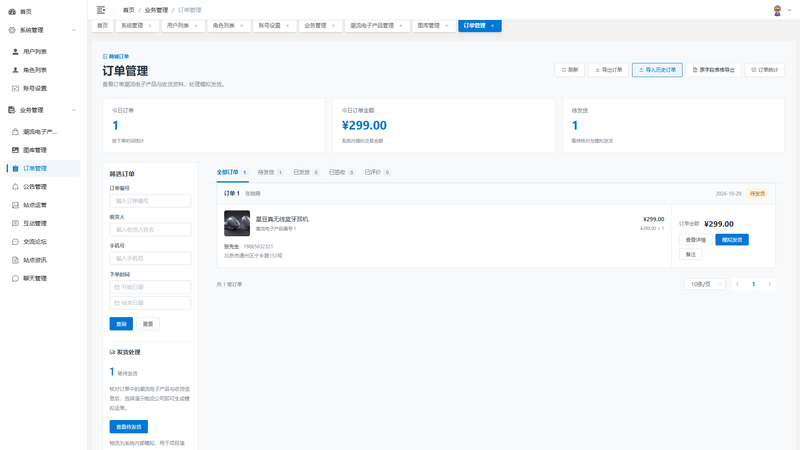Switch to the 用户列表 page tab
800x450 pixels.
pyautogui.click(x=178, y=26)
